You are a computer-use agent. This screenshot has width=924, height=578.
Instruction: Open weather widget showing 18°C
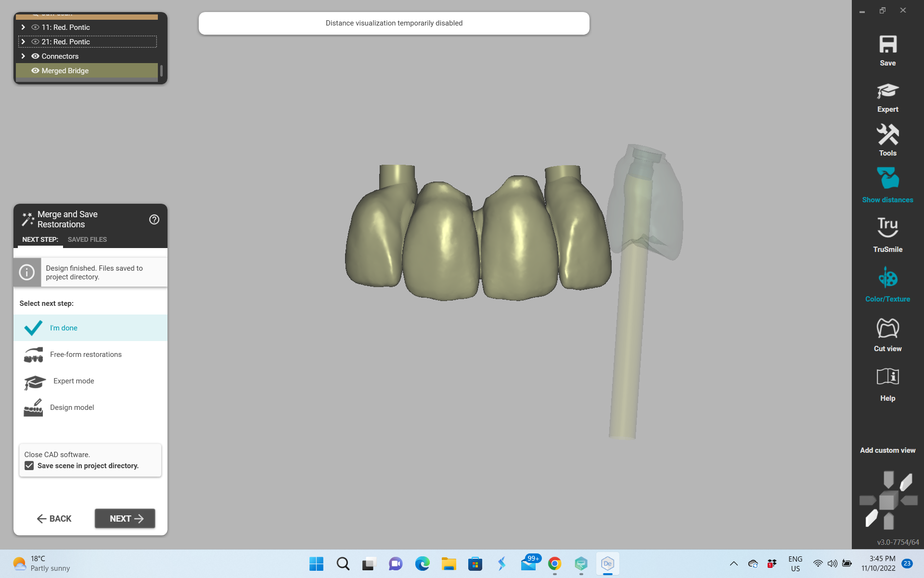click(x=41, y=564)
